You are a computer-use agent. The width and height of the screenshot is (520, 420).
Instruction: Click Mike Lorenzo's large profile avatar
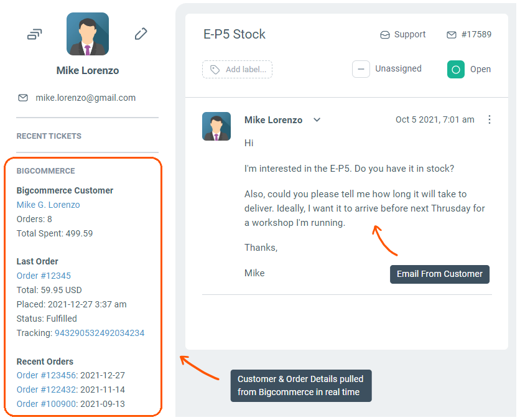tap(88, 34)
